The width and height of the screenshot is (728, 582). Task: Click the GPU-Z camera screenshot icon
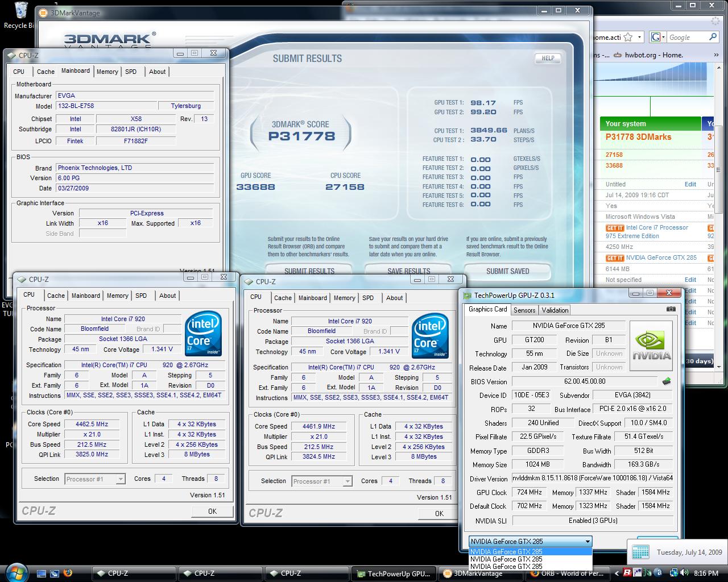click(x=671, y=309)
